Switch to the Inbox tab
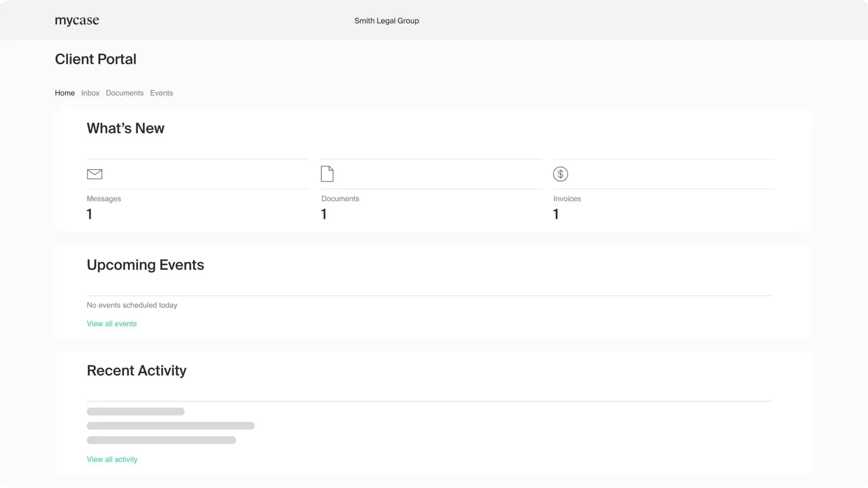 90,93
